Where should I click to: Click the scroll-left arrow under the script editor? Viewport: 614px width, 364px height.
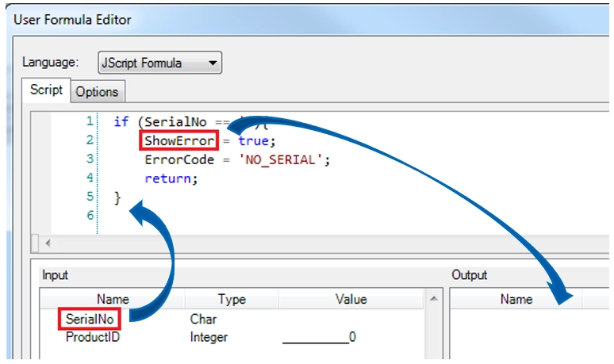point(47,243)
